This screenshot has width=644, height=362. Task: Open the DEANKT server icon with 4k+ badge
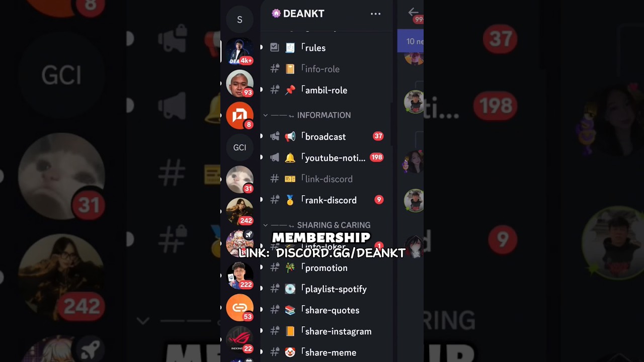point(239,51)
